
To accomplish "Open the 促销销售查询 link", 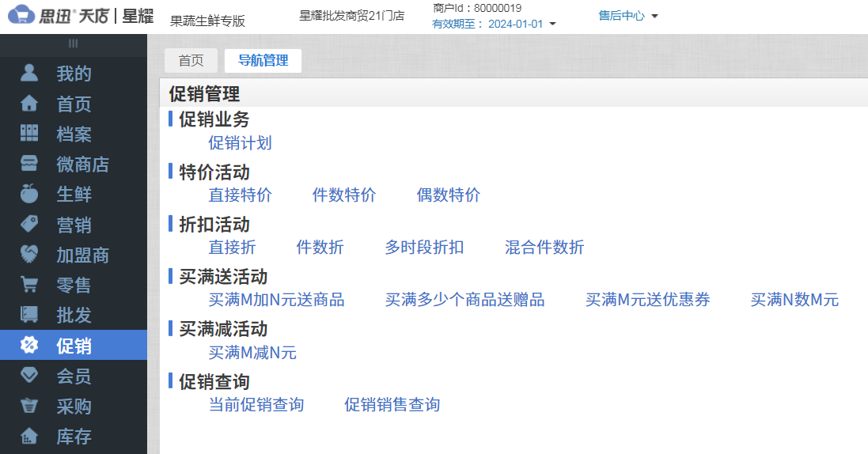I will click(x=392, y=404).
